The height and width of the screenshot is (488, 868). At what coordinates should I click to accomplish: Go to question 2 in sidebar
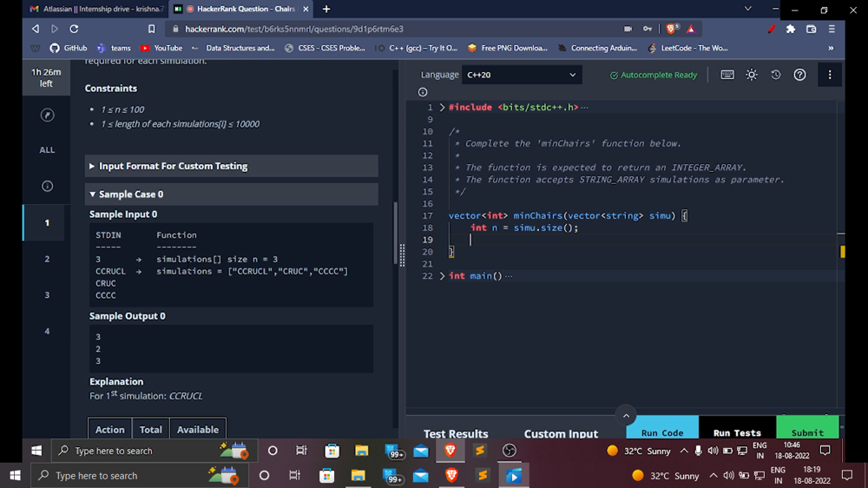pos(47,259)
